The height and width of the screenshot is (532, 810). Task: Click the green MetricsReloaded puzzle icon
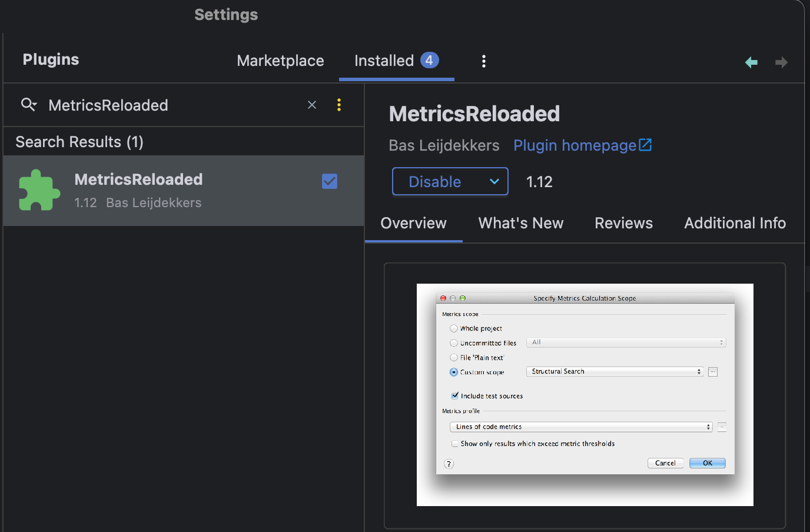click(39, 190)
